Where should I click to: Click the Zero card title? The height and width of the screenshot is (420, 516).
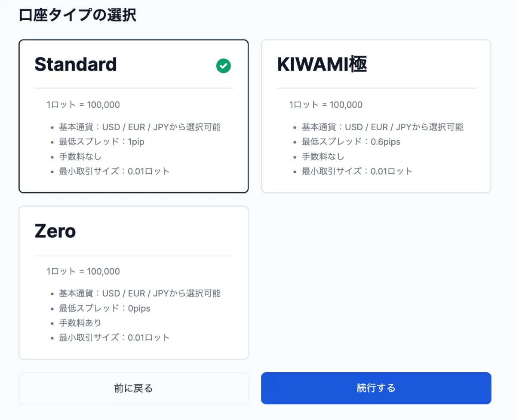point(55,231)
